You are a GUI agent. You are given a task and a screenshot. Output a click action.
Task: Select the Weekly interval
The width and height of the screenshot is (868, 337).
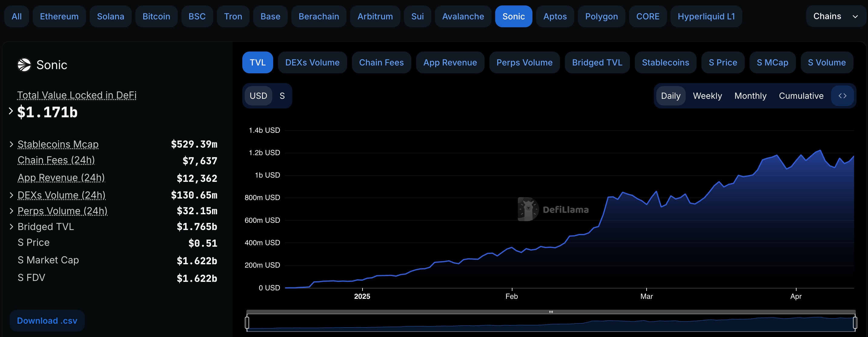(x=707, y=96)
